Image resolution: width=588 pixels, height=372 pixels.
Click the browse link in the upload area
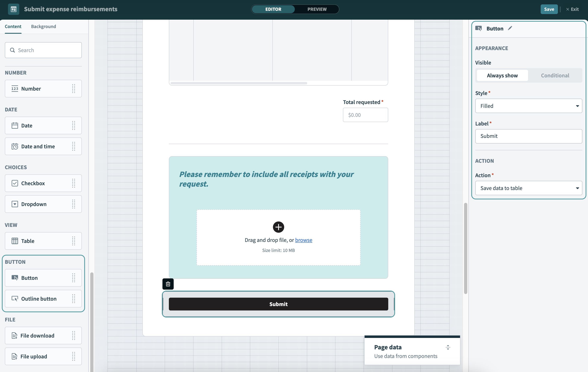pyautogui.click(x=303, y=240)
